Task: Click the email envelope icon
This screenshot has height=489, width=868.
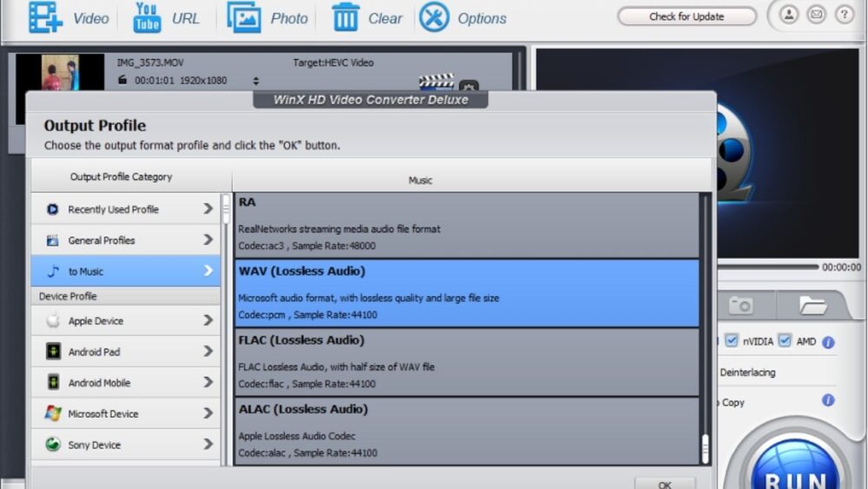Action: [x=816, y=15]
